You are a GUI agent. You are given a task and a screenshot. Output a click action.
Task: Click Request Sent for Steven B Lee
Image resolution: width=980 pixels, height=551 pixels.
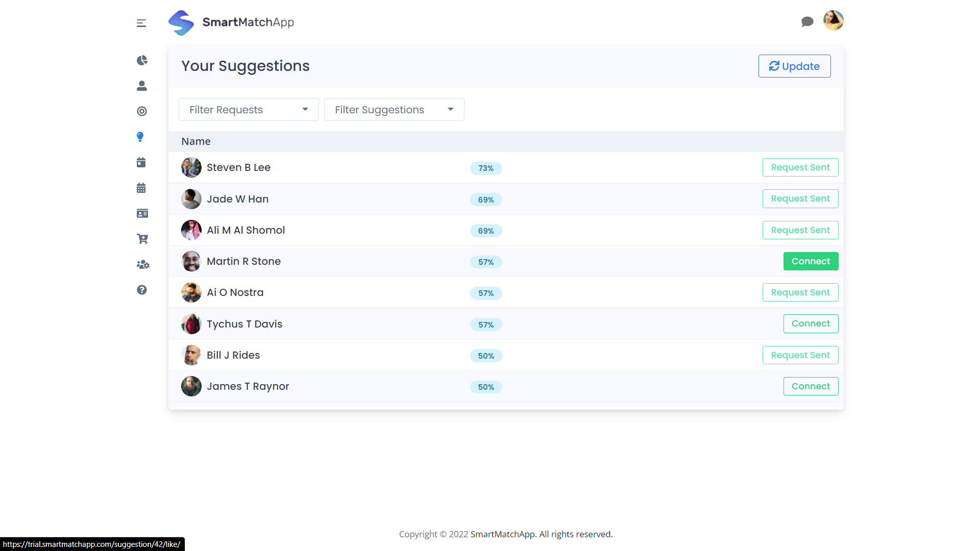pos(800,167)
